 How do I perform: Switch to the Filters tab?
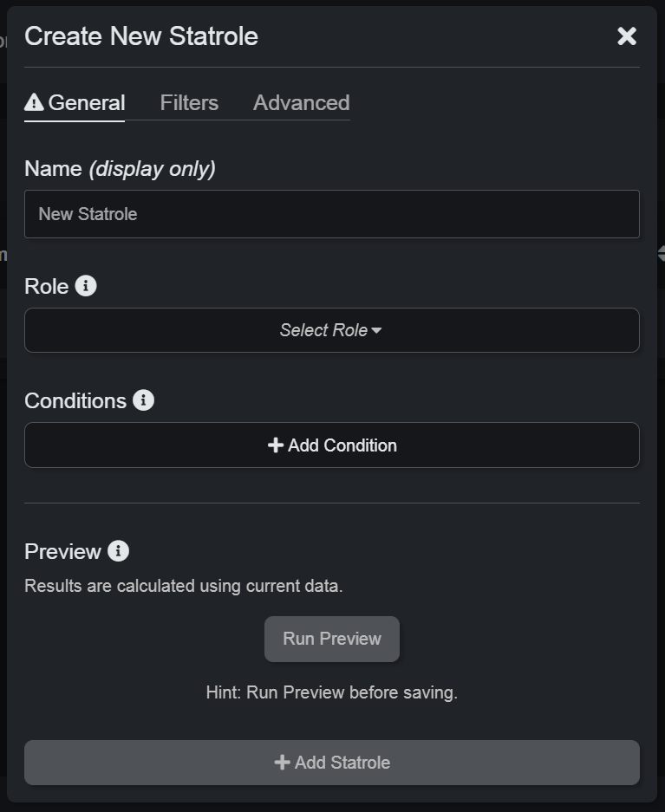(x=189, y=103)
